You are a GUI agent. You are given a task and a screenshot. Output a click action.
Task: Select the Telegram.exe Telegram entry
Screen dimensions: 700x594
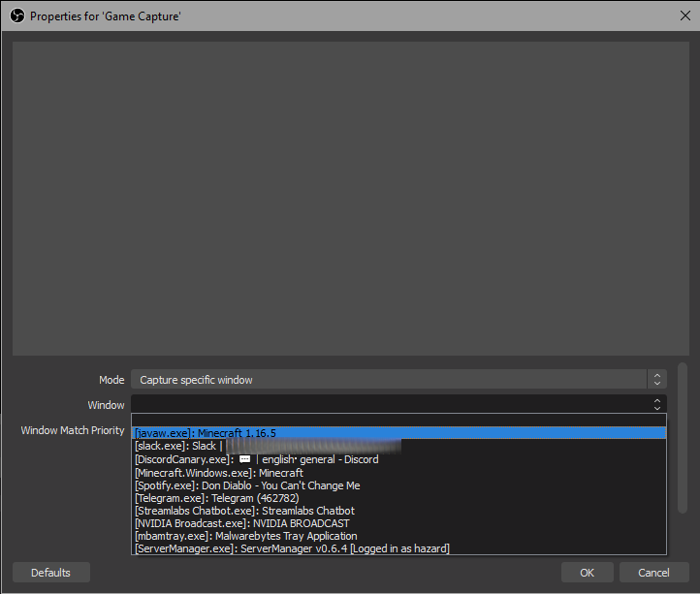[398, 498]
